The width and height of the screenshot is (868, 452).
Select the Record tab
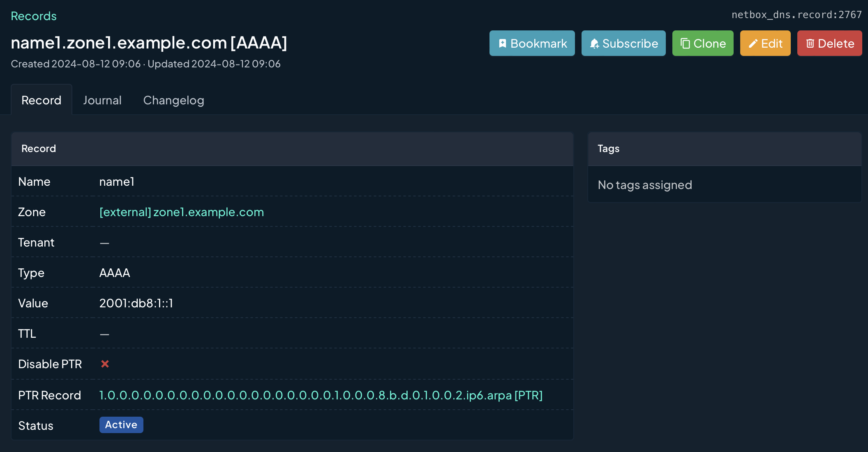pyautogui.click(x=42, y=100)
